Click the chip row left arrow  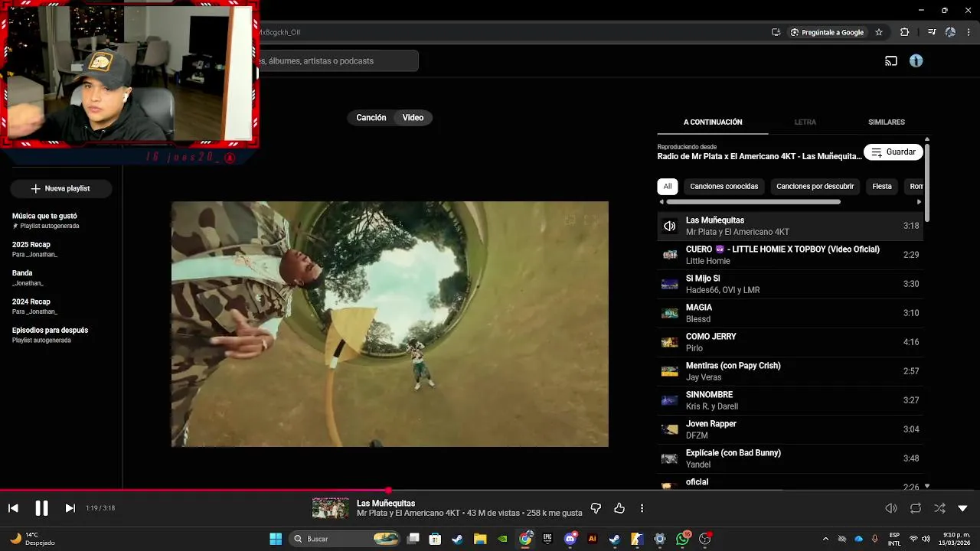coord(661,202)
